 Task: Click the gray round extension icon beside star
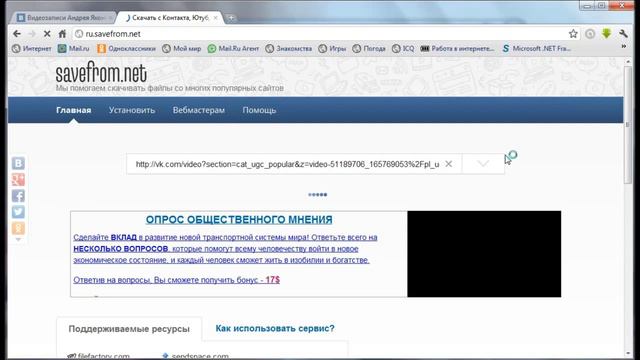pyautogui.click(x=590, y=34)
